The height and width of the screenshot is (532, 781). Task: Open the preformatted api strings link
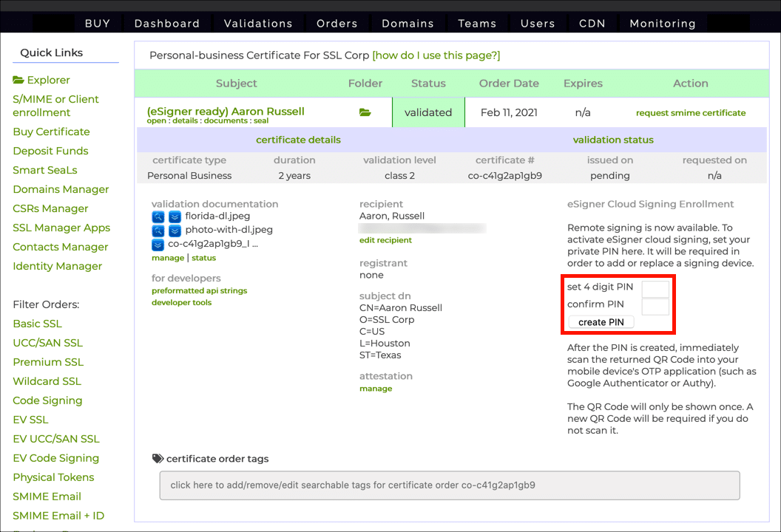(x=199, y=291)
